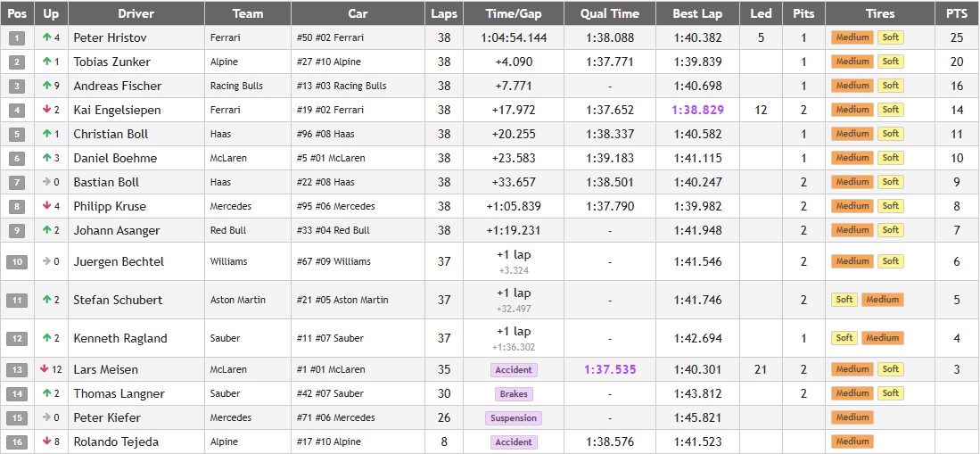This screenshot has height=454, width=980.
Task: Click the PTS column header
Action: (x=957, y=13)
